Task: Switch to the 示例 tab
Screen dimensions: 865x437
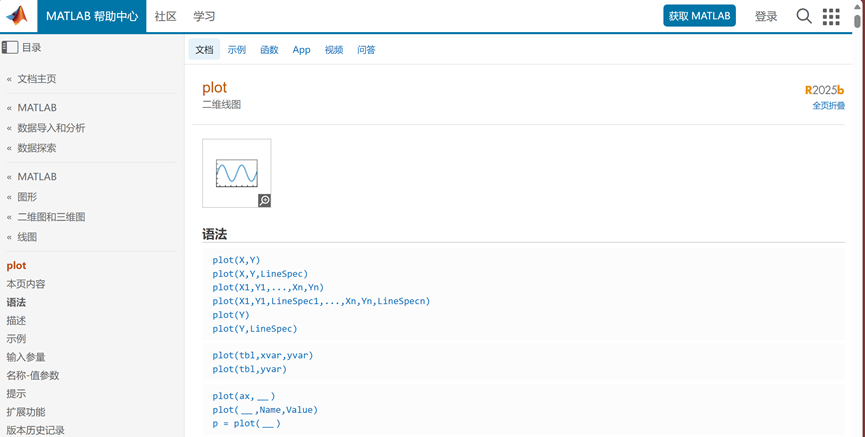Action: pyautogui.click(x=237, y=50)
